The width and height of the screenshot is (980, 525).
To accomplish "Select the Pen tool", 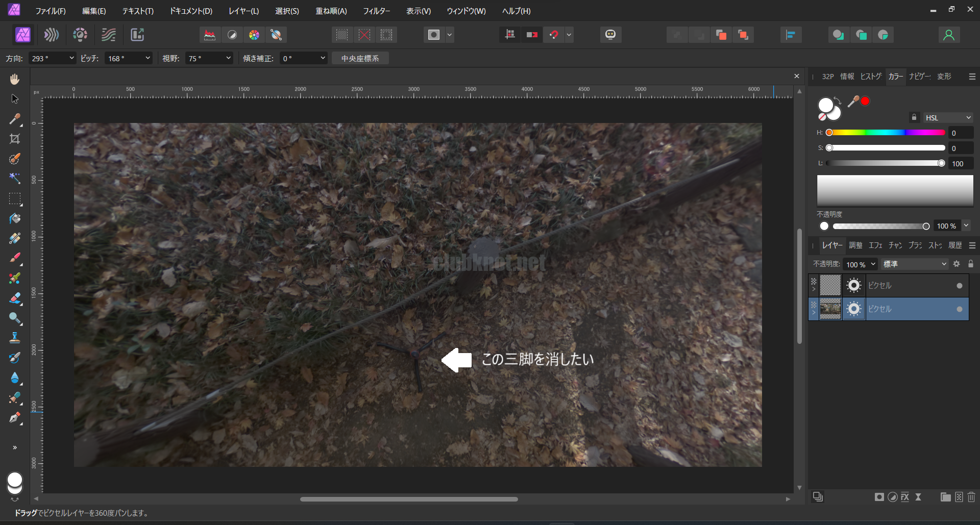I will [15, 418].
